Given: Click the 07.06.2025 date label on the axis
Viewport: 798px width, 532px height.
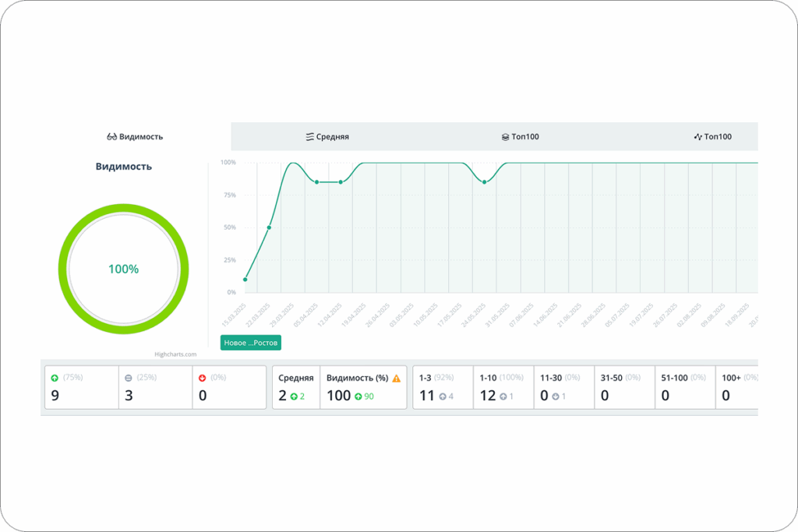Looking at the screenshot, I should (521, 315).
